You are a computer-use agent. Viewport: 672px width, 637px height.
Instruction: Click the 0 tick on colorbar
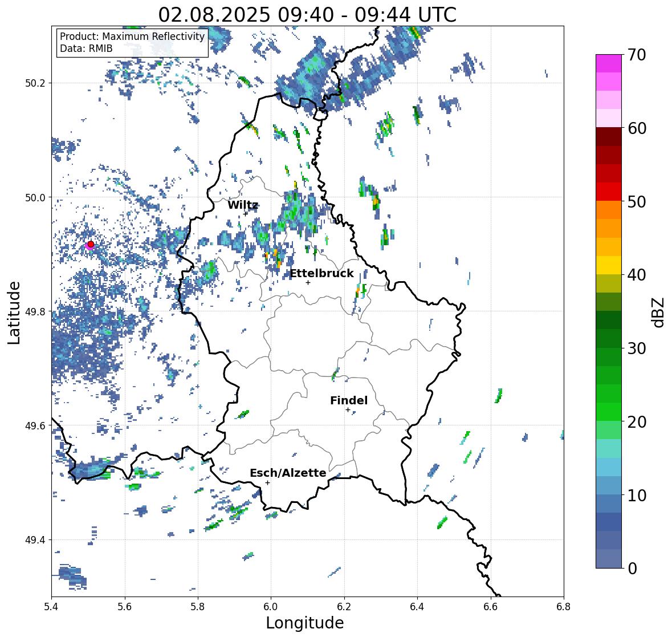coord(632,569)
